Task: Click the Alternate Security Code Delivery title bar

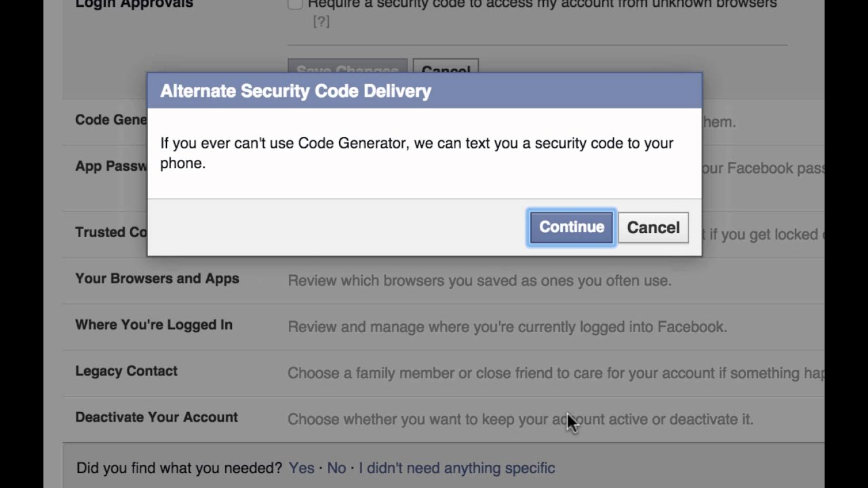Action: pos(425,91)
